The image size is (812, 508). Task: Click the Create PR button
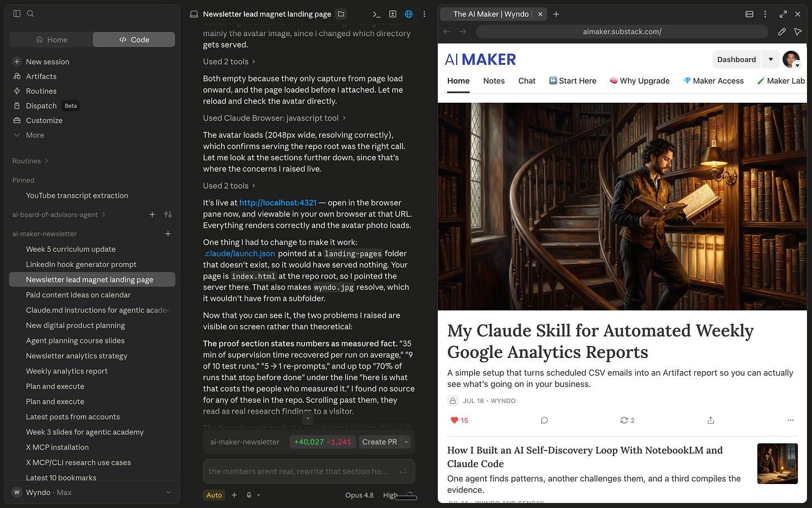(380, 442)
